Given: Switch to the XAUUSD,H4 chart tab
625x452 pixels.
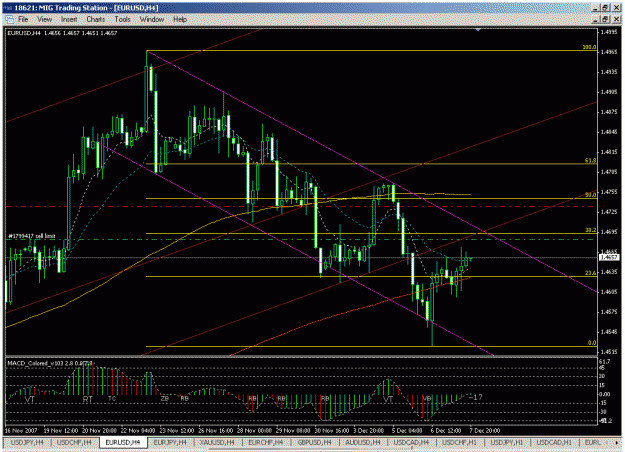Looking at the screenshot, I should pyautogui.click(x=218, y=442).
